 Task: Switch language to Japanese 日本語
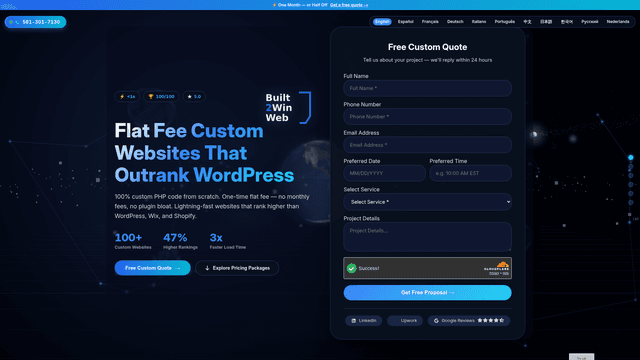(x=546, y=22)
